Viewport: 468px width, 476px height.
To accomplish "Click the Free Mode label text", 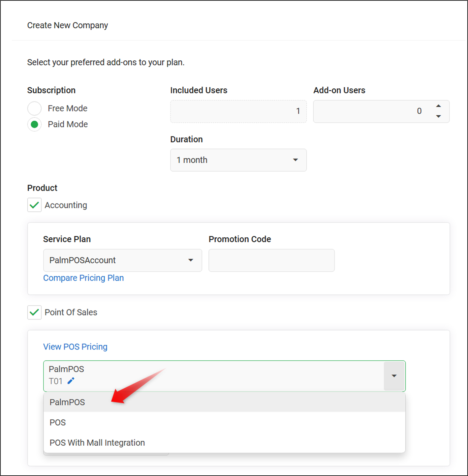I will [68, 108].
